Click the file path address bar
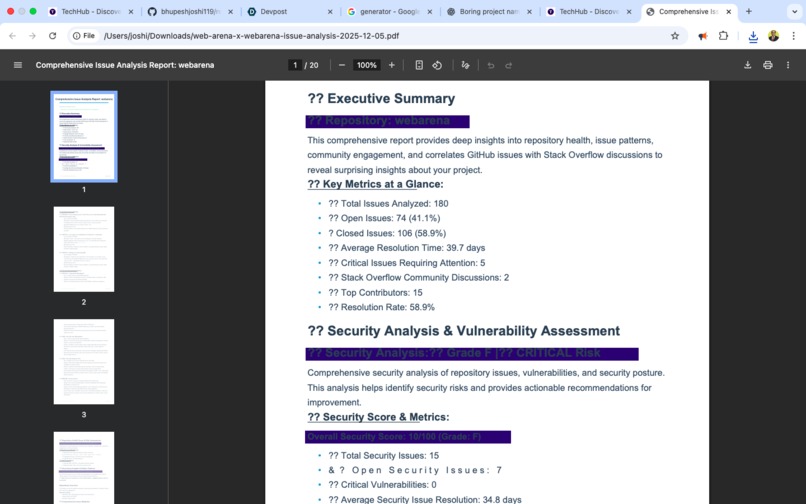Viewport: 806px width, 504px height. click(380, 36)
